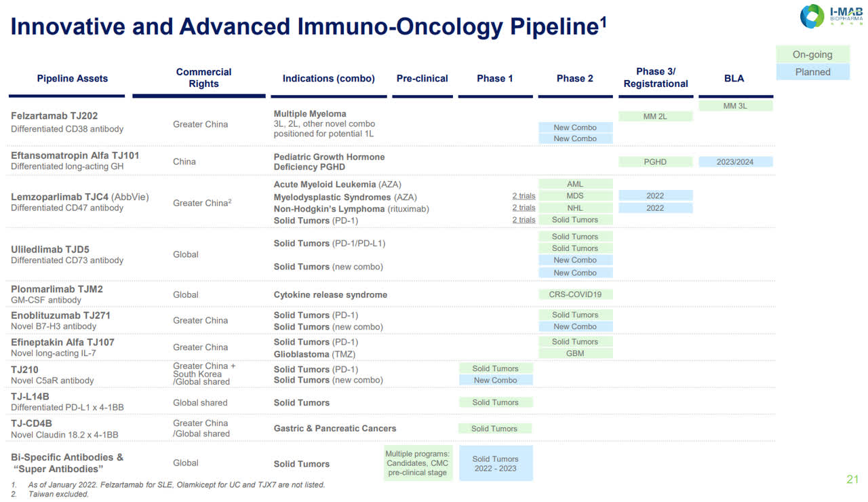Image resolution: width=868 pixels, height=502 pixels.
Task: Click Glioblastoma (TMZ) indication
Action: click(314, 354)
